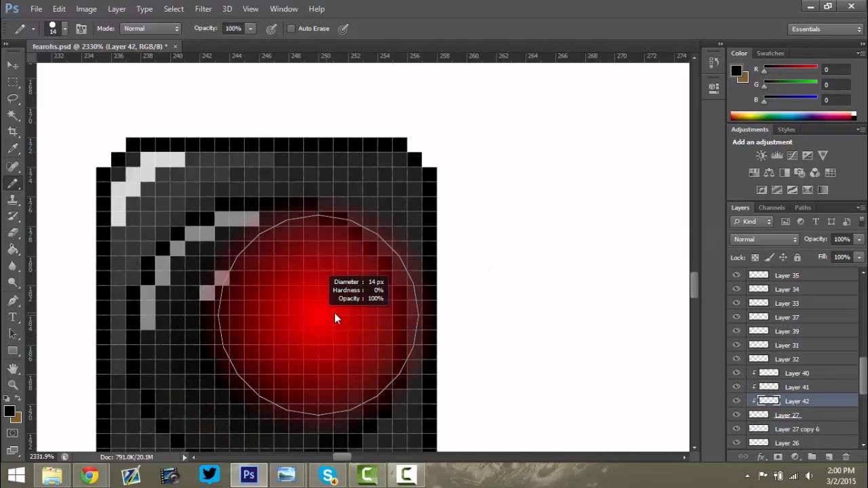
Task: Open the Window menu
Action: click(283, 9)
